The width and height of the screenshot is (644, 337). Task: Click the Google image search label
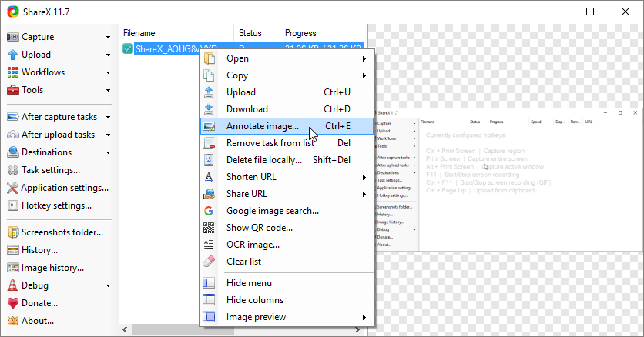click(x=272, y=211)
